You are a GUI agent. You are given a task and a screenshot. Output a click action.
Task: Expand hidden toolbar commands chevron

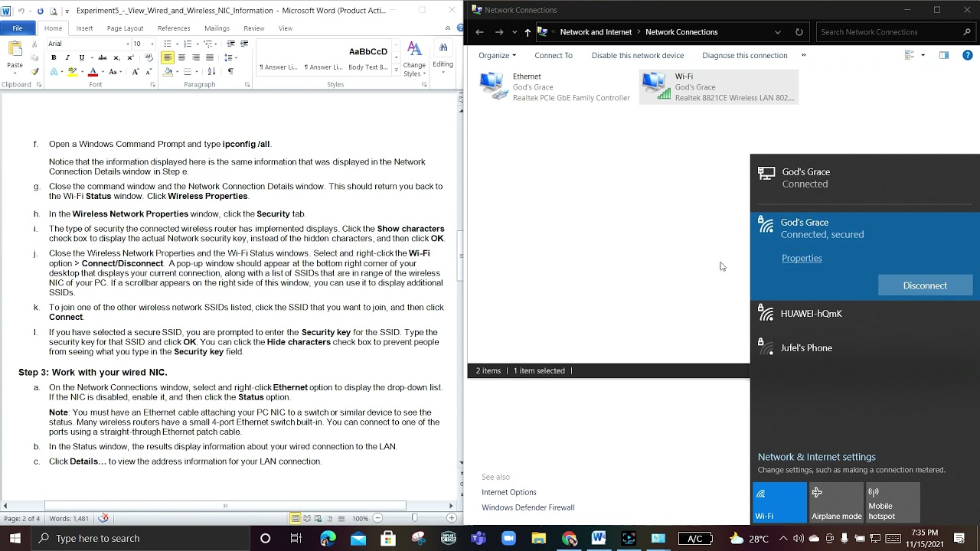click(803, 55)
